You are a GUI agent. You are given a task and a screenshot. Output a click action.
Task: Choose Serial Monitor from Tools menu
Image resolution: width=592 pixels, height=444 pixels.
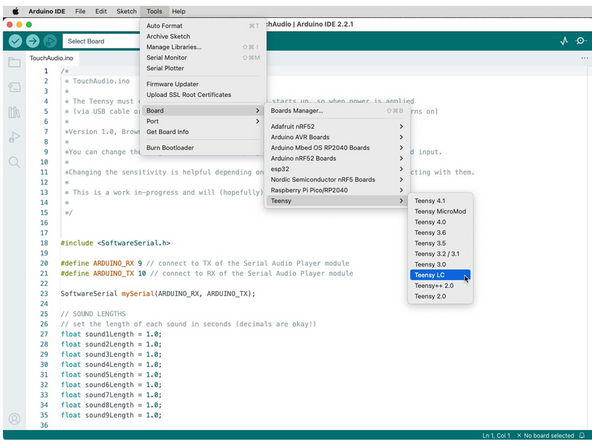(203, 57)
